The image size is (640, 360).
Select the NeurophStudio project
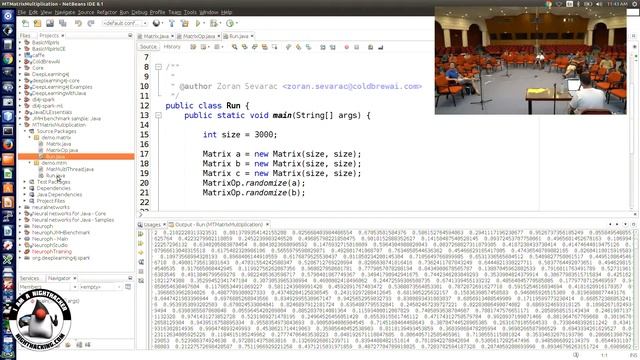pos(49,245)
